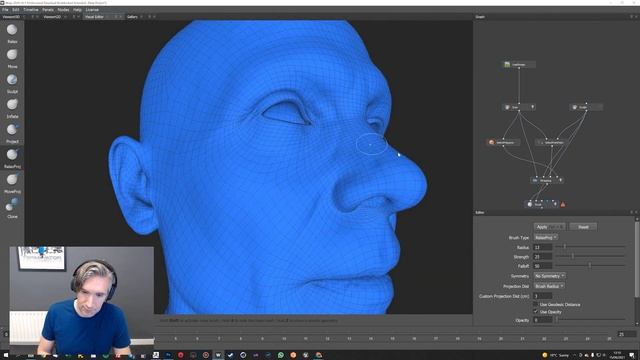Select the left geometry node under LoadImage

click(518, 107)
